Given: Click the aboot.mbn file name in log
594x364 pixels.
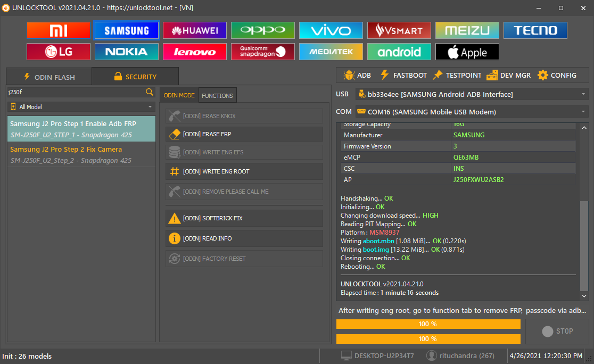Looking at the screenshot, I should (378, 241).
